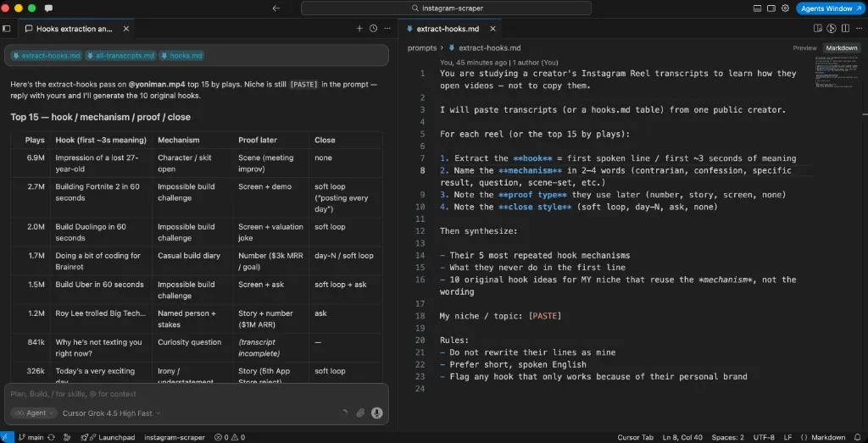Click the status bar graph icon after sync

67,437
